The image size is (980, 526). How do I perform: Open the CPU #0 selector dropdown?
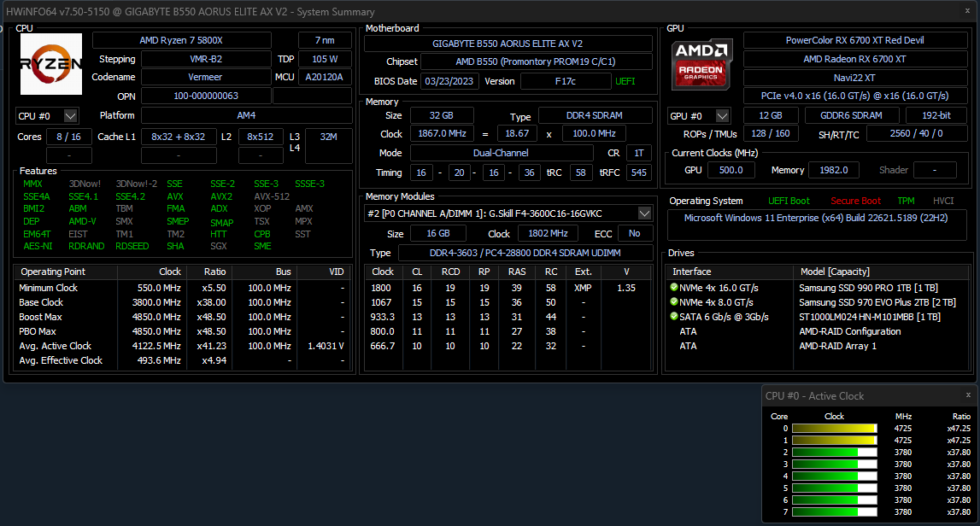[71, 116]
